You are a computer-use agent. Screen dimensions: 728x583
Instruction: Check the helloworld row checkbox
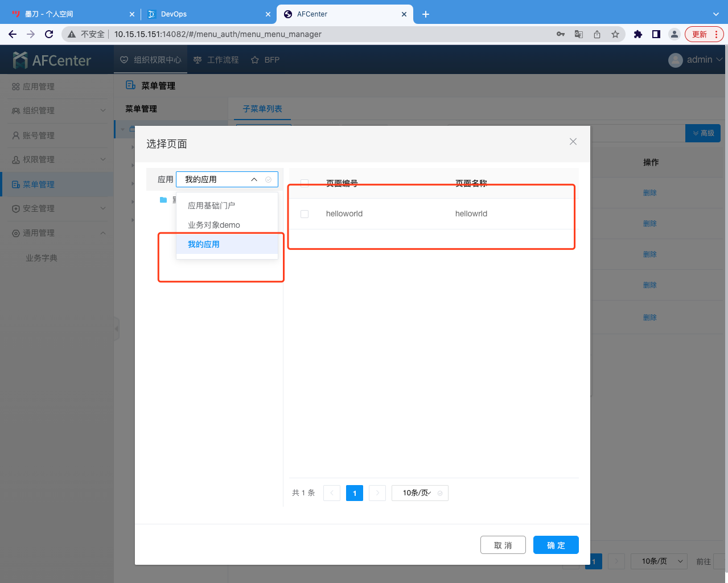click(x=305, y=214)
